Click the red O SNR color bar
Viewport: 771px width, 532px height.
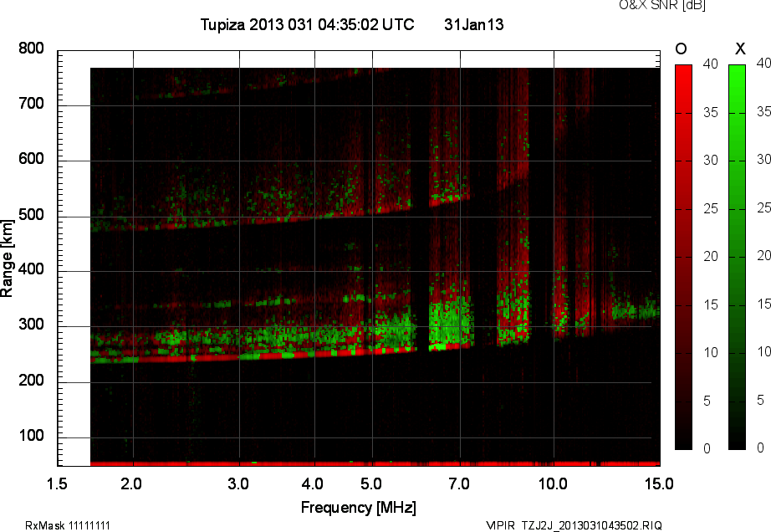click(683, 256)
